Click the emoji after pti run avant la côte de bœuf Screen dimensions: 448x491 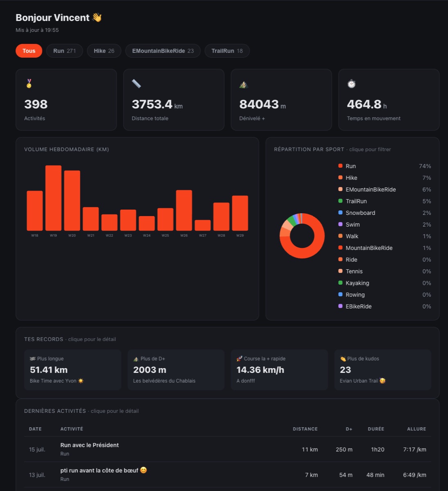pos(143,470)
